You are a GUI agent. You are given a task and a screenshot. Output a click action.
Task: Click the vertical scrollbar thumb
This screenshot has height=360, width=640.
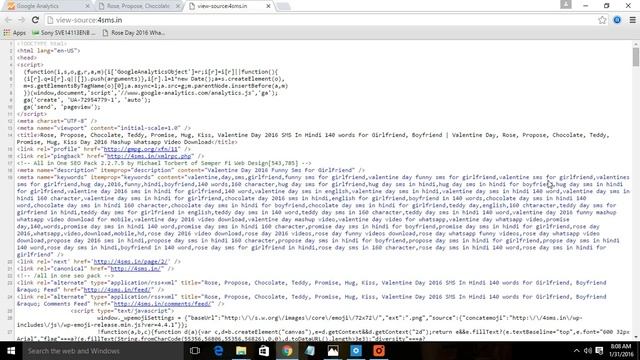pyautogui.click(x=636, y=57)
